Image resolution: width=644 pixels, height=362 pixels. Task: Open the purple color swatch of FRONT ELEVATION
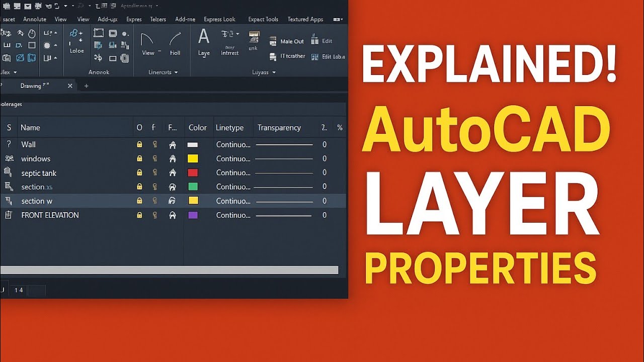[x=193, y=215]
